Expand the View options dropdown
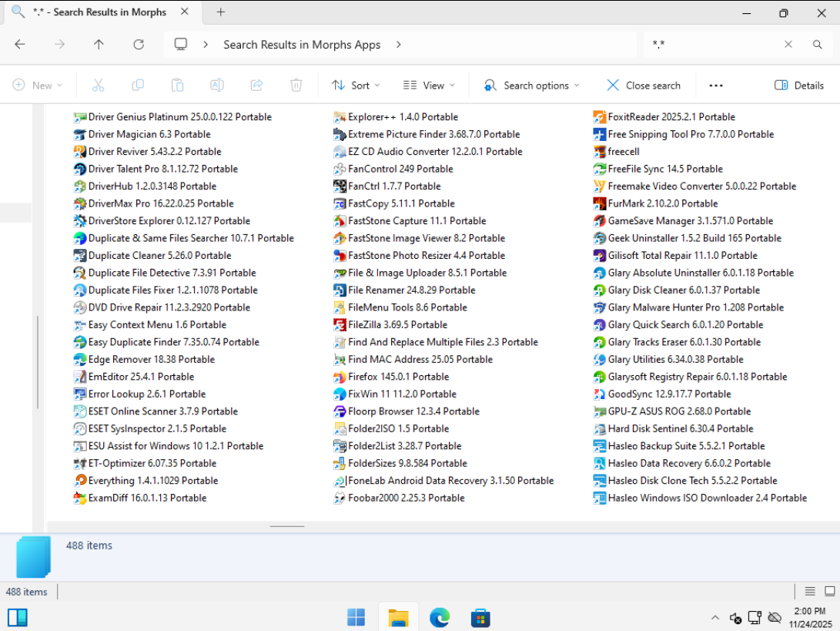The height and width of the screenshot is (631, 840). click(429, 86)
